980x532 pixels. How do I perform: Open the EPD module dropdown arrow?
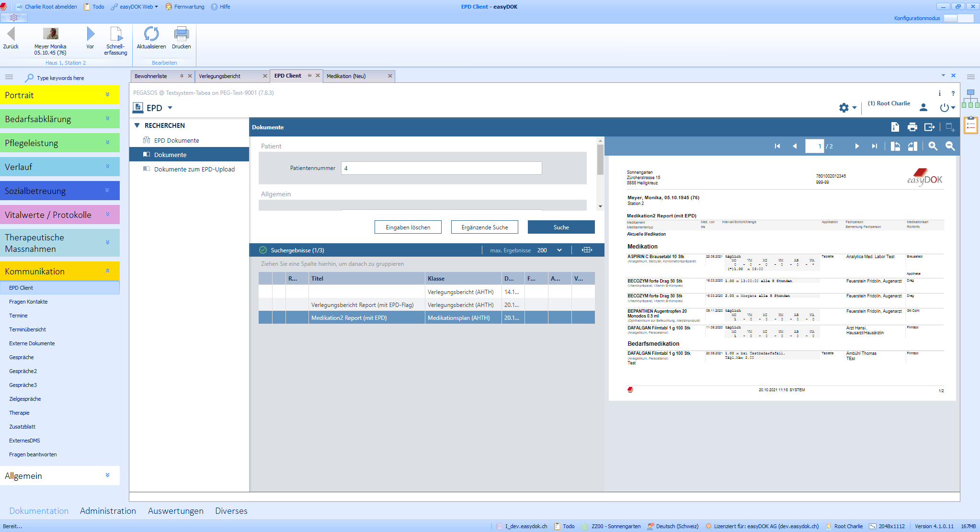click(x=170, y=108)
